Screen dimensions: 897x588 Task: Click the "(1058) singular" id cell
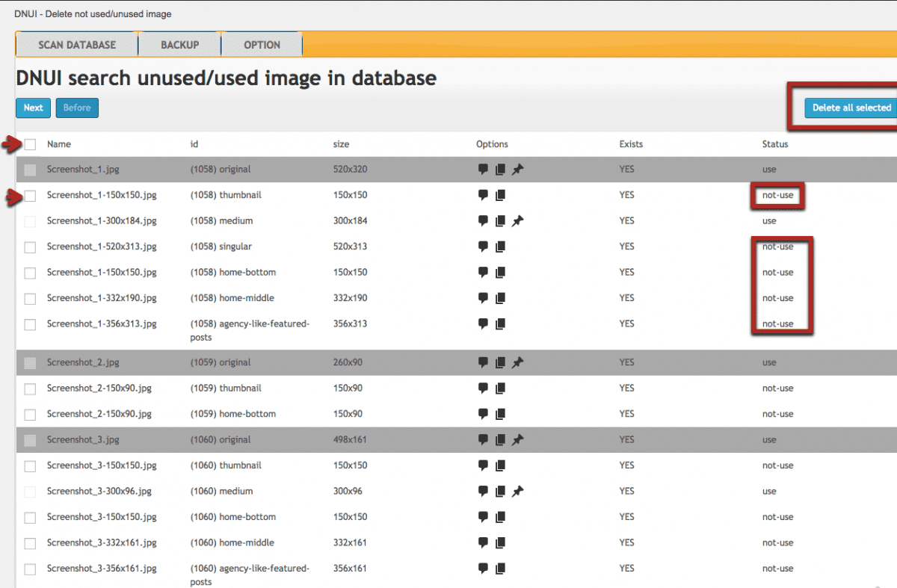pyautogui.click(x=221, y=247)
